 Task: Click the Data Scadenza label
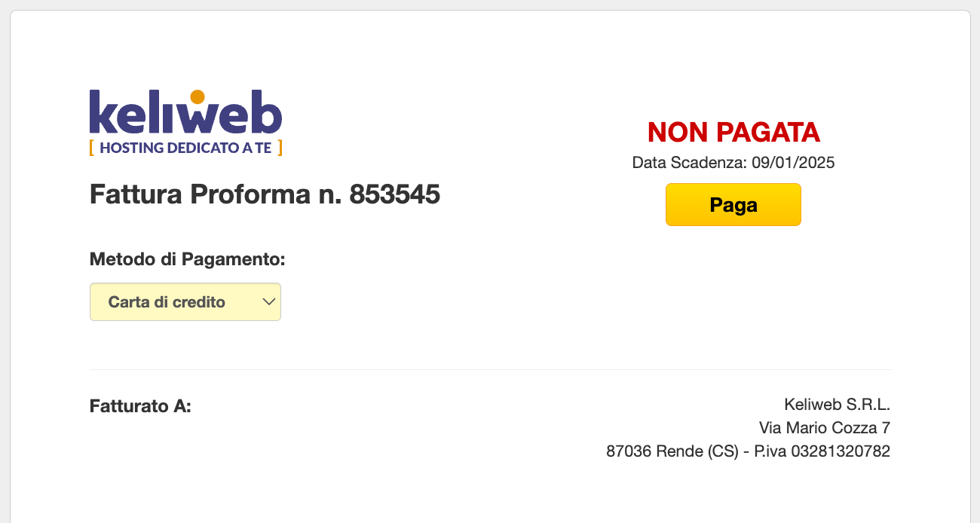coord(690,163)
